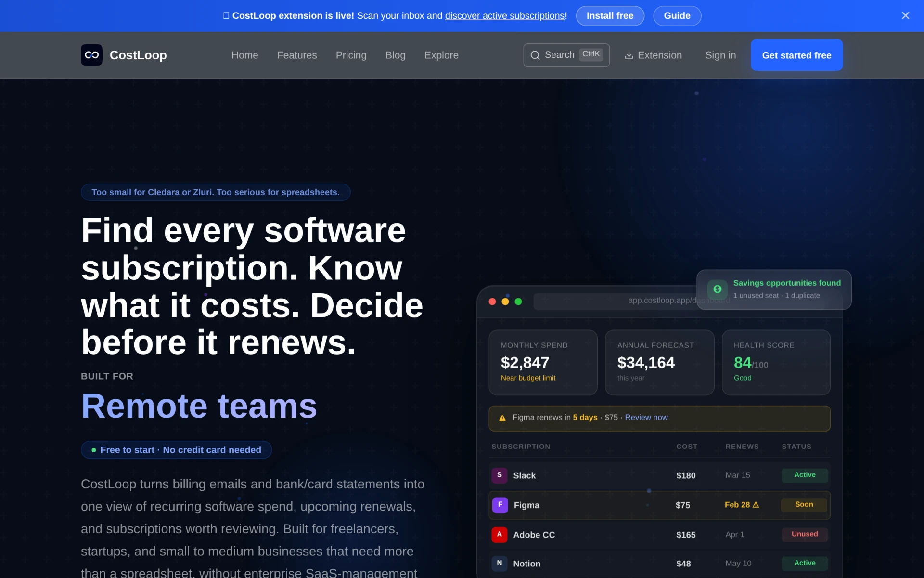Click the Apr 1 renewal date
Image resolution: width=924 pixels, height=578 pixels.
[735, 535]
